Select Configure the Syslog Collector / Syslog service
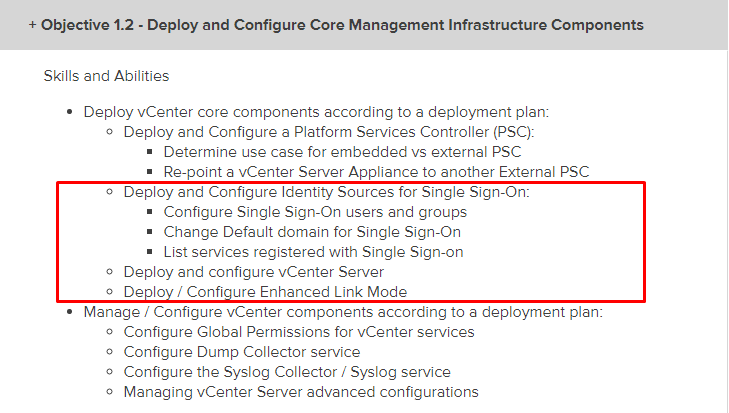The height and width of the screenshot is (413, 729). pyautogui.click(x=287, y=372)
